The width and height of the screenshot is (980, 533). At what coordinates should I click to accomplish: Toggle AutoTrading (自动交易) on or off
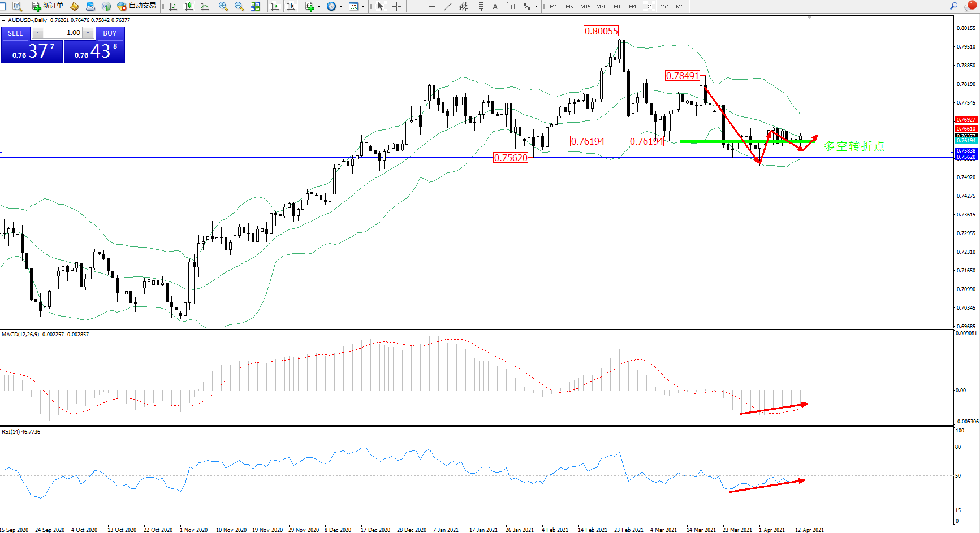(136, 6)
